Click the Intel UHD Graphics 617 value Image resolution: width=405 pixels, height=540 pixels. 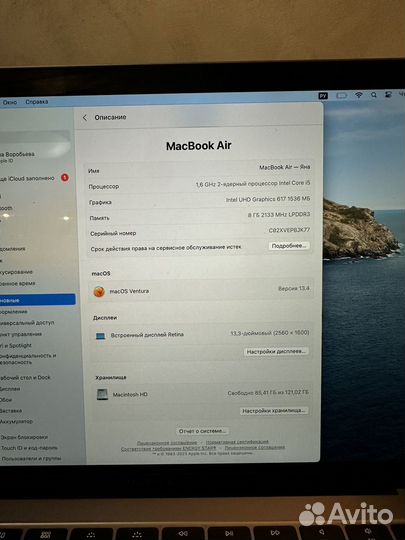(x=268, y=199)
